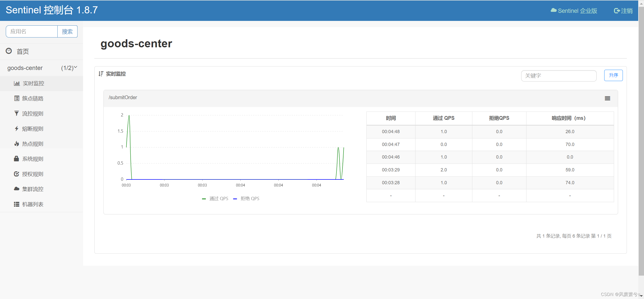The height and width of the screenshot is (299, 644).
Task: Select the 集群流控 cluster flow icon
Action: (x=17, y=189)
